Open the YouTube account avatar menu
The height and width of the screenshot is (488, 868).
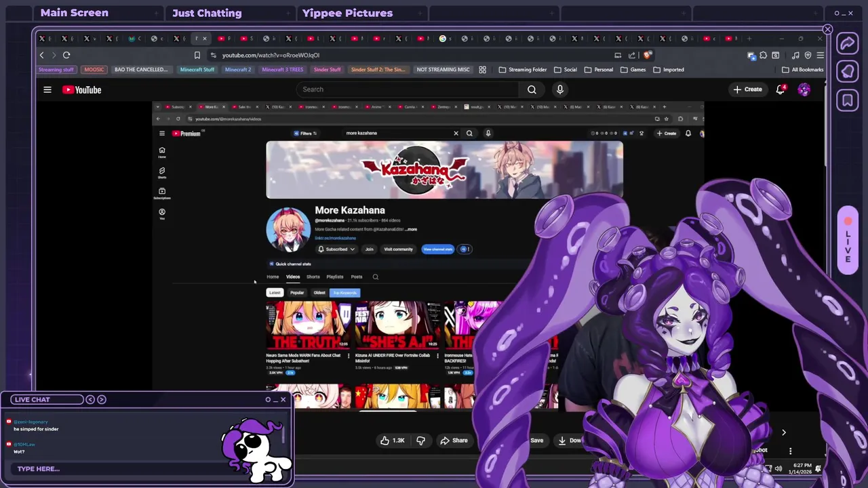(804, 89)
